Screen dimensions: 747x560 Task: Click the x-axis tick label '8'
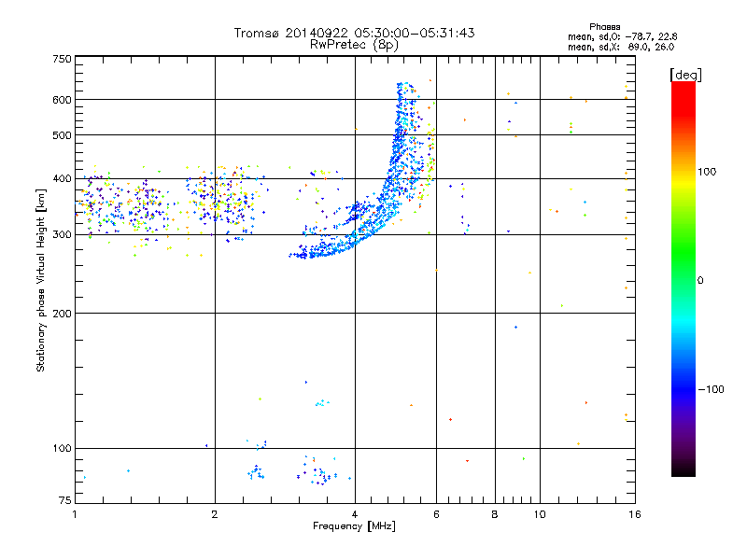[495, 514]
